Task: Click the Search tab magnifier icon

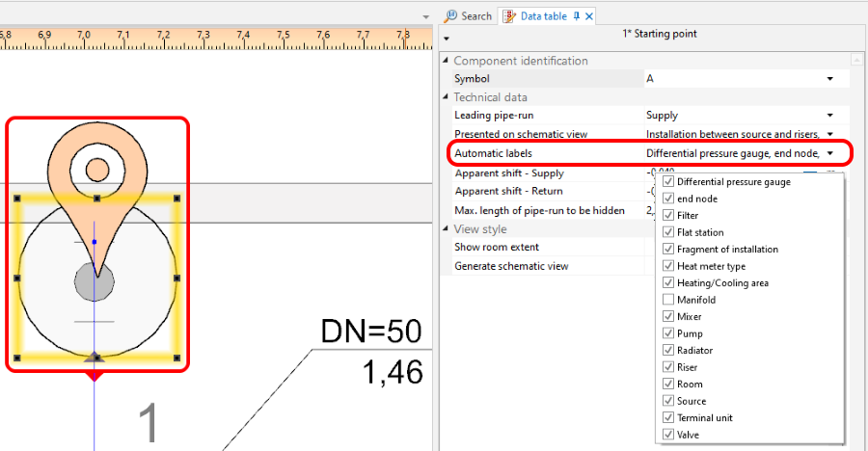Action: [451, 16]
